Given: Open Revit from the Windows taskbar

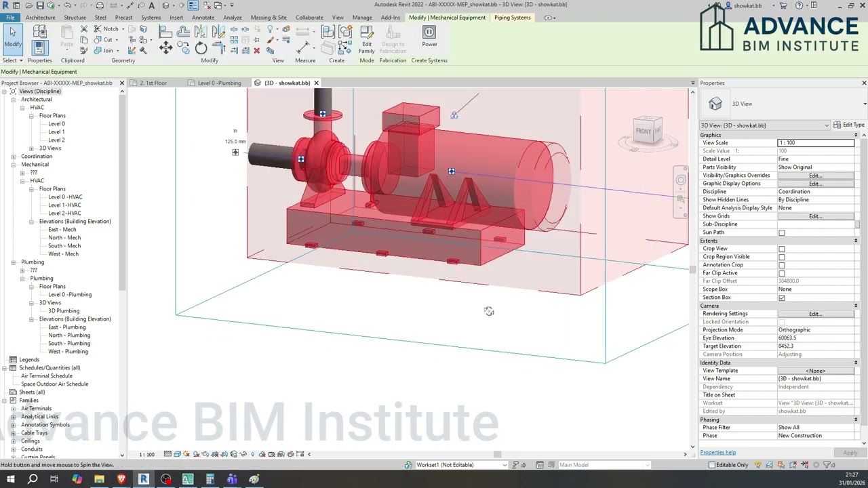Looking at the screenshot, I should (x=143, y=479).
